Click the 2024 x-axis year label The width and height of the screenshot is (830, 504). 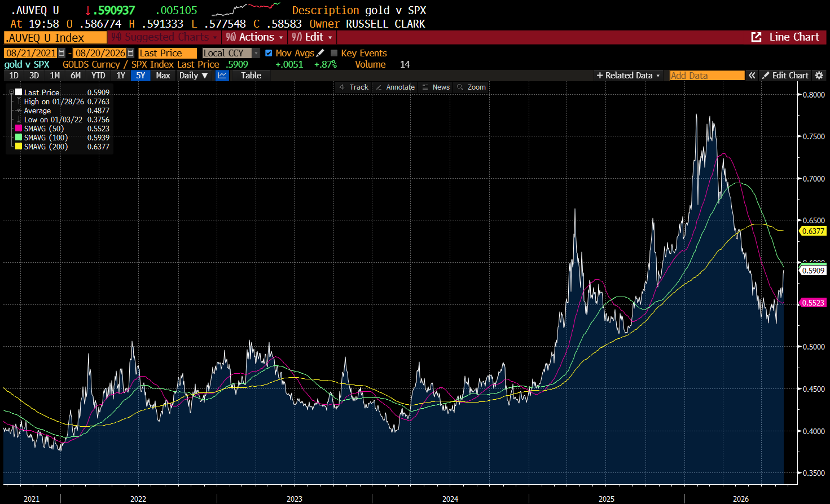pyautogui.click(x=450, y=499)
